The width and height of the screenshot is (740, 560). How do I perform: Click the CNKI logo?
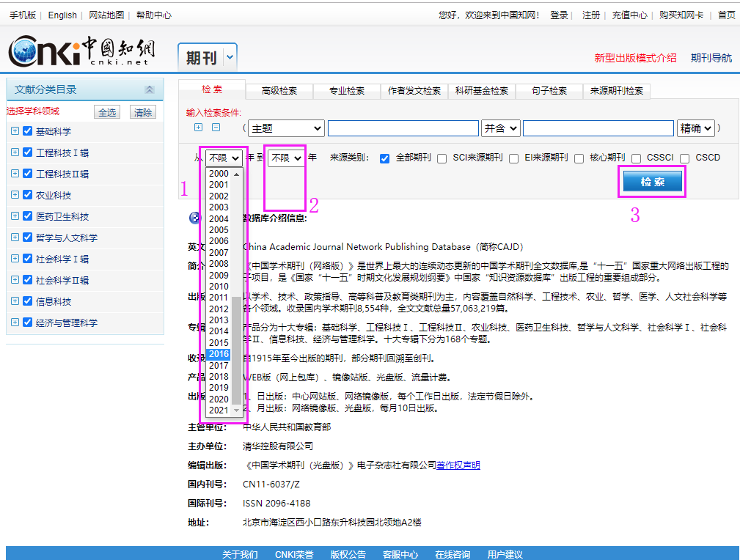click(x=81, y=51)
